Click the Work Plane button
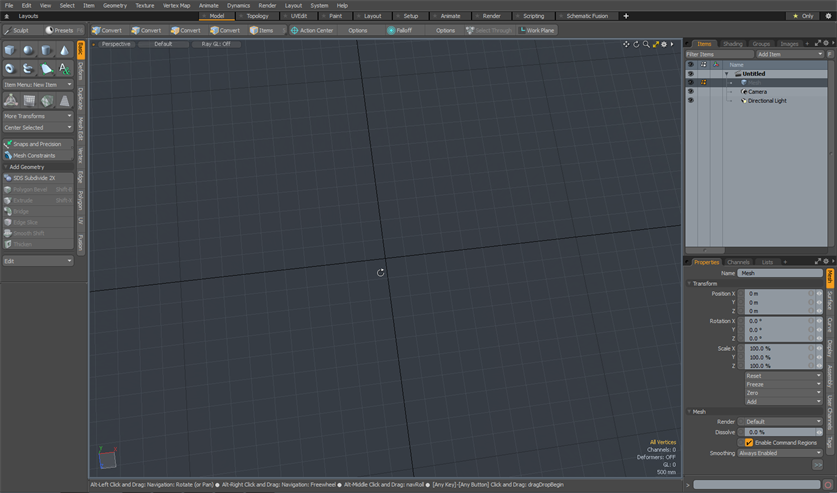 tap(538, 30)
